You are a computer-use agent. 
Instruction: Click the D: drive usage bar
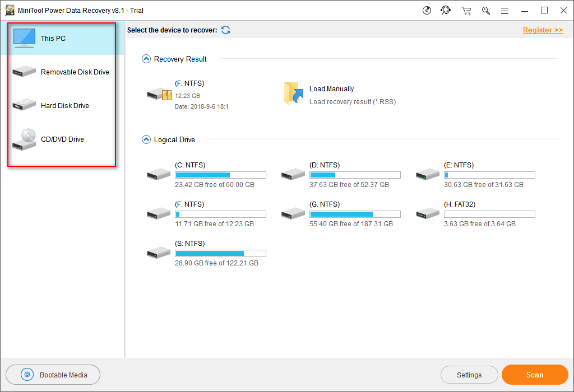tap(355, 175)
